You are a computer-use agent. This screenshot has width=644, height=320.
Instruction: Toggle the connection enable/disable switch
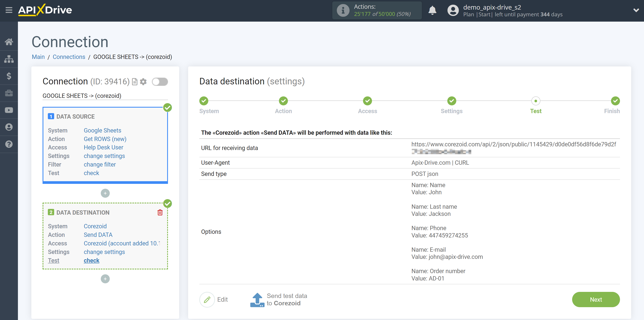click(160, 82)
